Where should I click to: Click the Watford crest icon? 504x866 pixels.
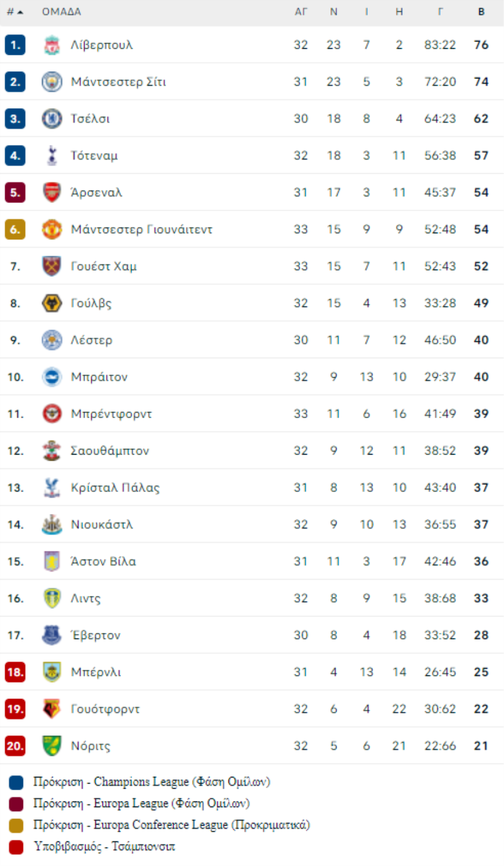coord(52,709)
